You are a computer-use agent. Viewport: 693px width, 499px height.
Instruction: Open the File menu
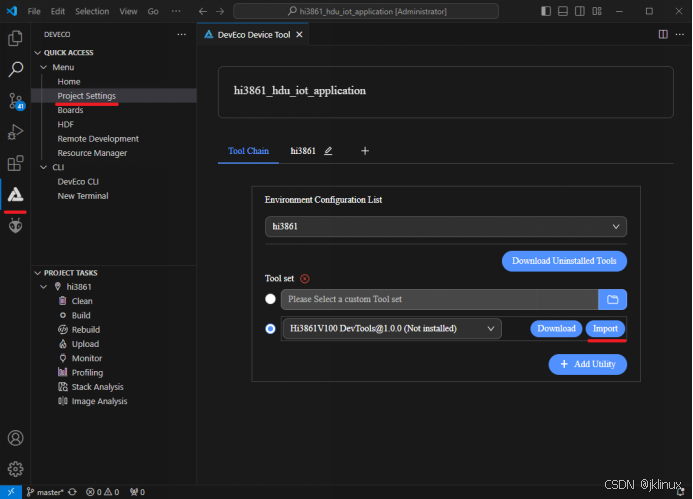34,11
